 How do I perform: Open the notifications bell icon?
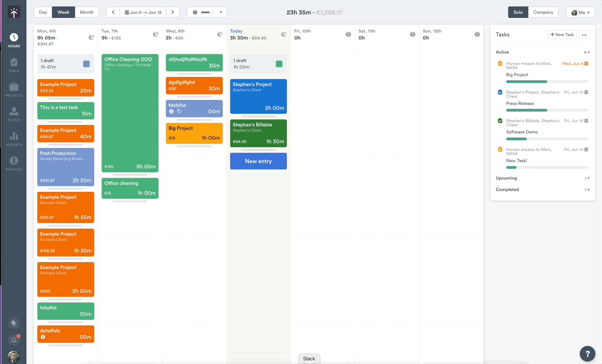(14, 340)
